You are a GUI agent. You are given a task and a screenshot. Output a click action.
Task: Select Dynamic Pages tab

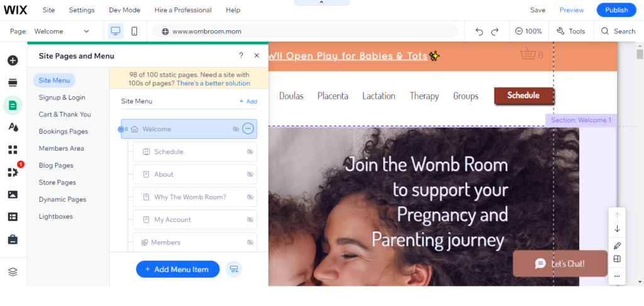[x=62, y=199]
